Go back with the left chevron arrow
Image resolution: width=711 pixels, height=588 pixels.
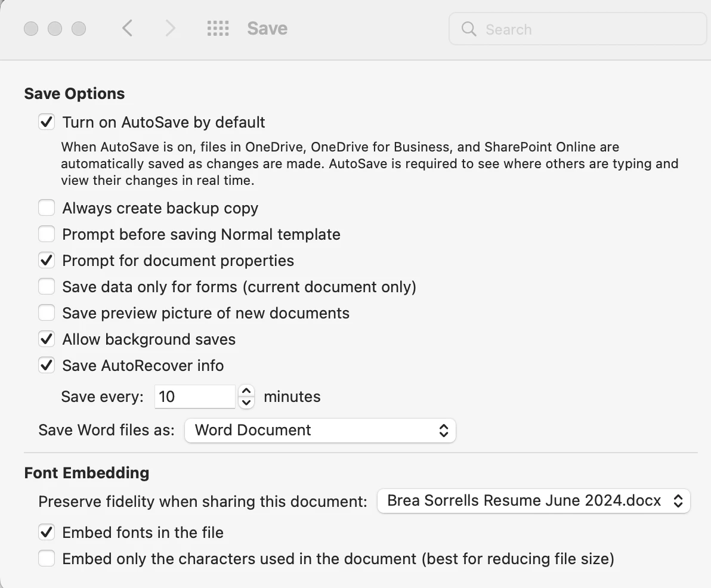[x=128, y=28]
